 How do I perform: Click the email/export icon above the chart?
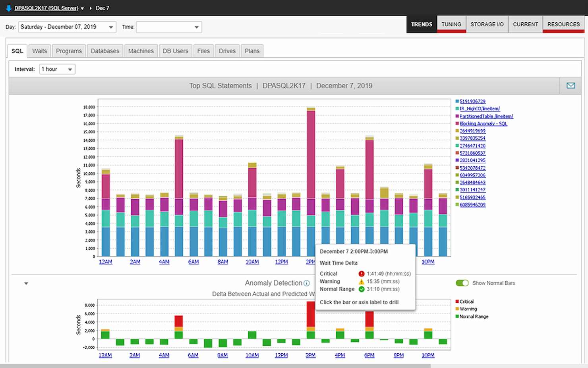[x=571, y=85]
